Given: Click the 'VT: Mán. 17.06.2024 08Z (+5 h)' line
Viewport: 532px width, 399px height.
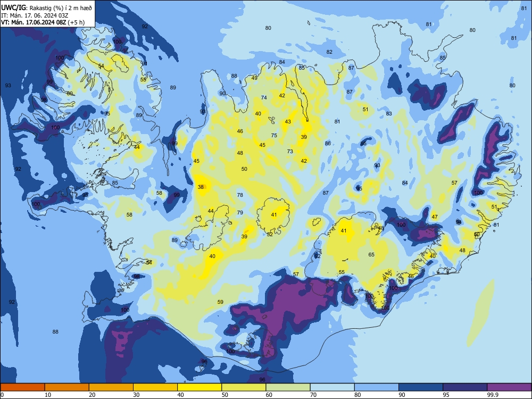Looking at the screenshot, I should 43,22.
